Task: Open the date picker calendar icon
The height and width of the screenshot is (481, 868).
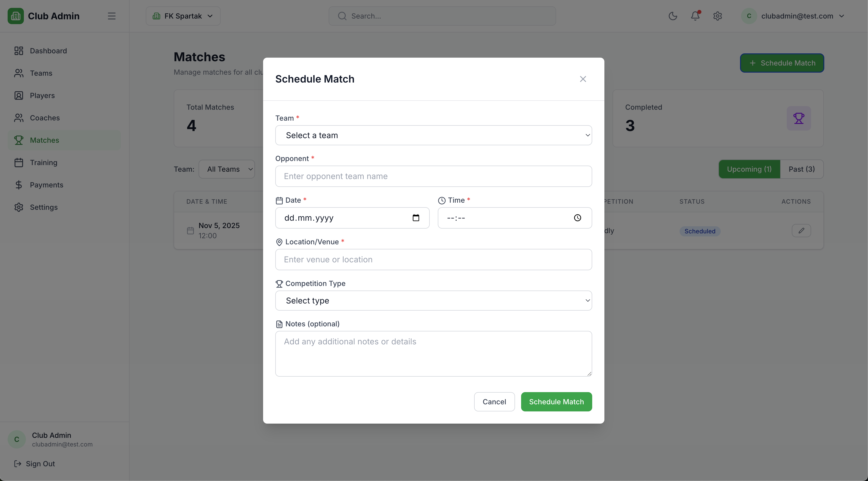Action: 416,218
